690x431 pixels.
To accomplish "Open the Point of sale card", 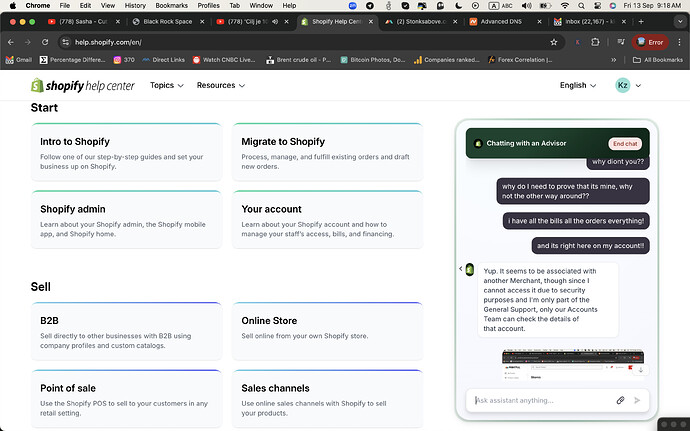I will pos(126,398).
